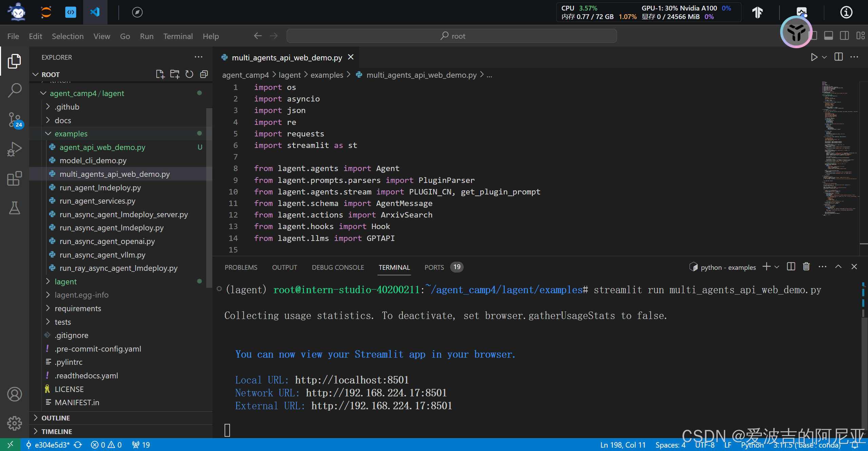Kill terminal with the trash icon

[806, 267]
